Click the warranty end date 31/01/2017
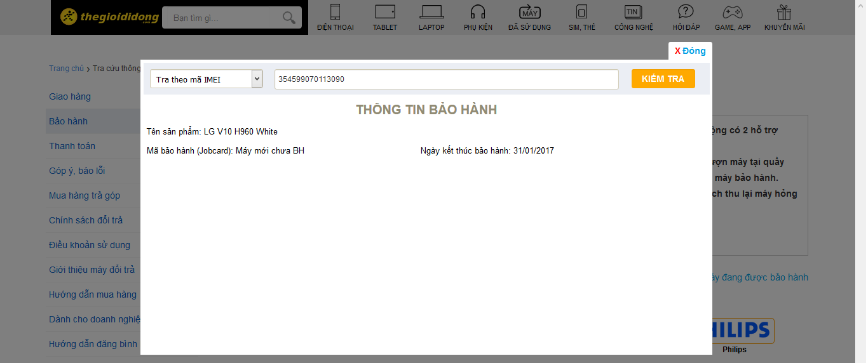This screenshot has width=868, height=363. pos(534,151)
